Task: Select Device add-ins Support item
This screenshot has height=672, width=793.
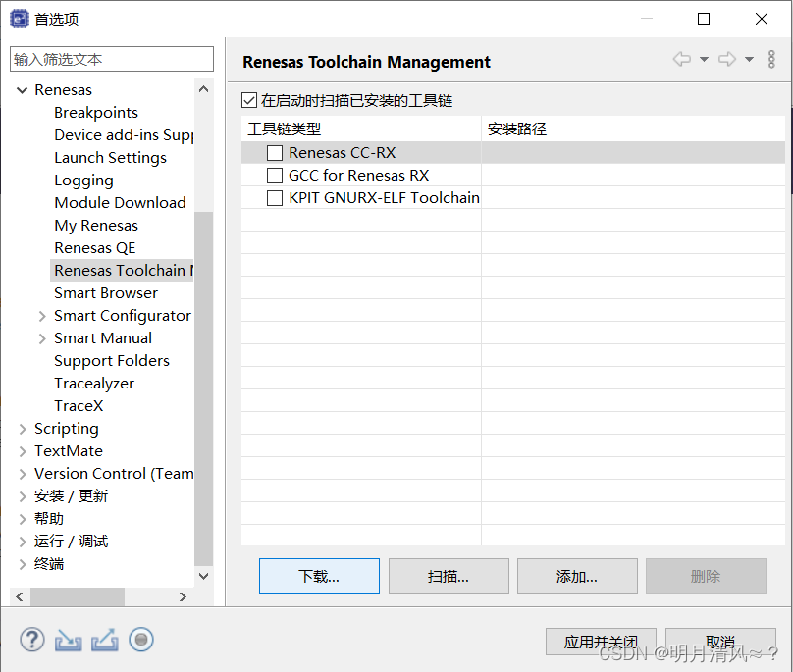Action: (124, 135)
